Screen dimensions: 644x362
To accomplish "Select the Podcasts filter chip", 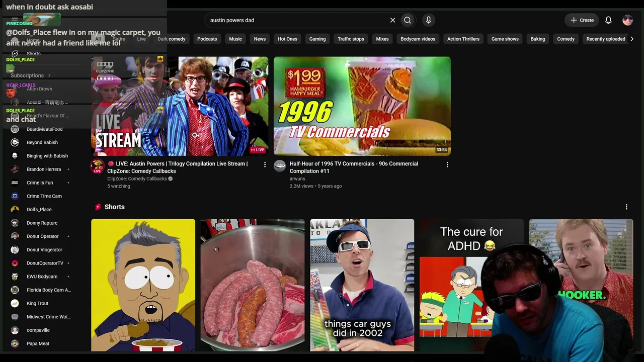I will coord(207,39).
